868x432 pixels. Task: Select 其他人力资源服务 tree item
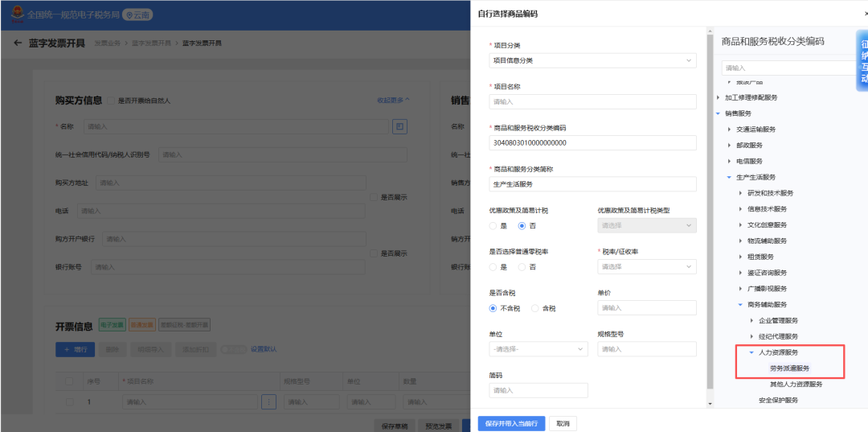point(796,385)
